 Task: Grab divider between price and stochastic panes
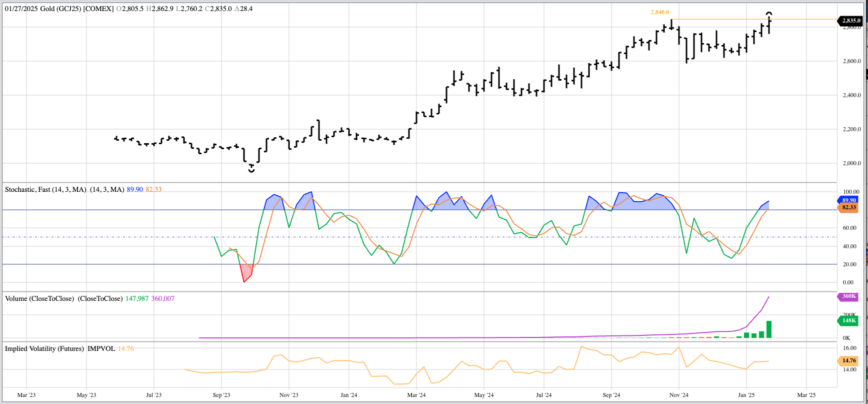420,183
